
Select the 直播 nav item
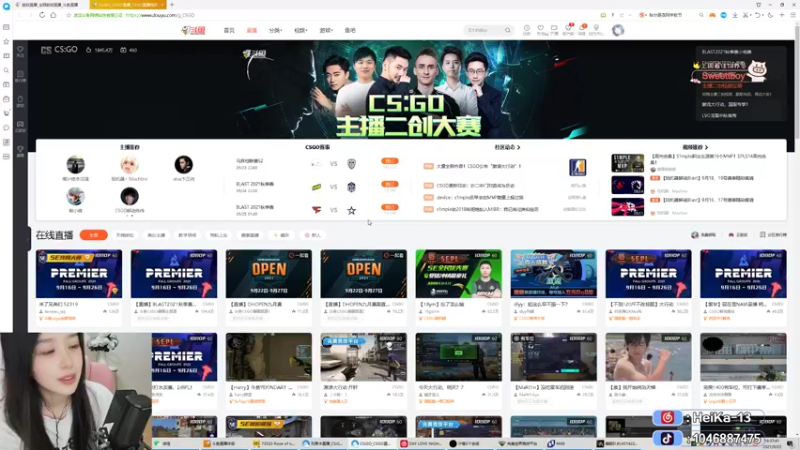[x=252, y=30]
